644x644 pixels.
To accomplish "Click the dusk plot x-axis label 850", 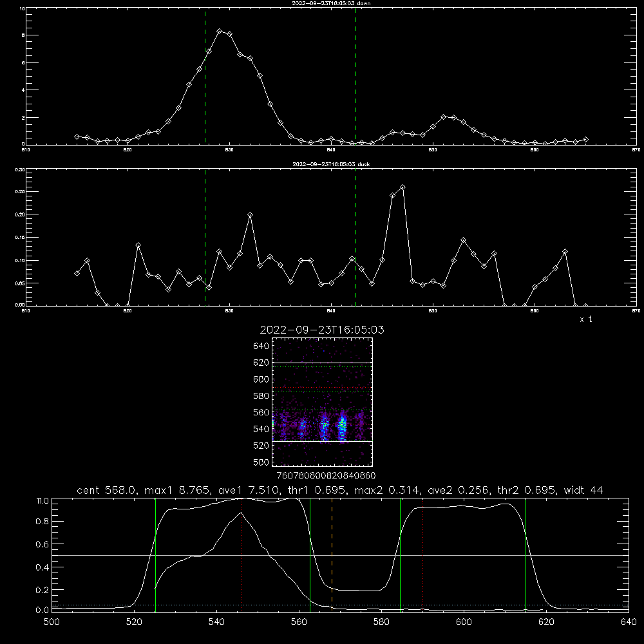I will coord(433,310).
